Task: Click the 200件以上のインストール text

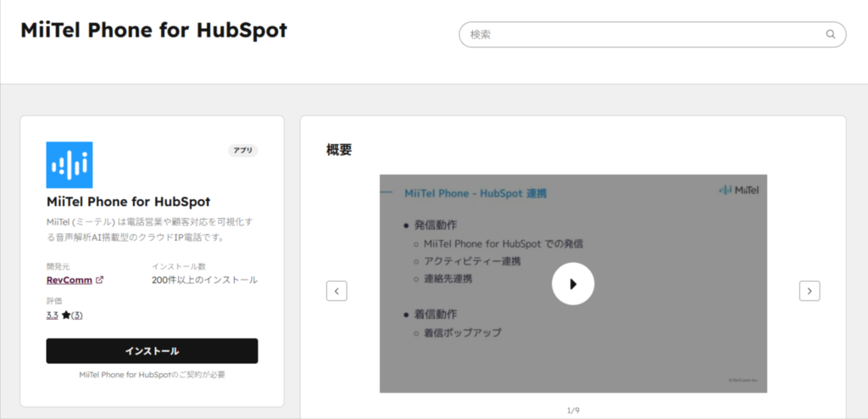Action: point(204,281)
